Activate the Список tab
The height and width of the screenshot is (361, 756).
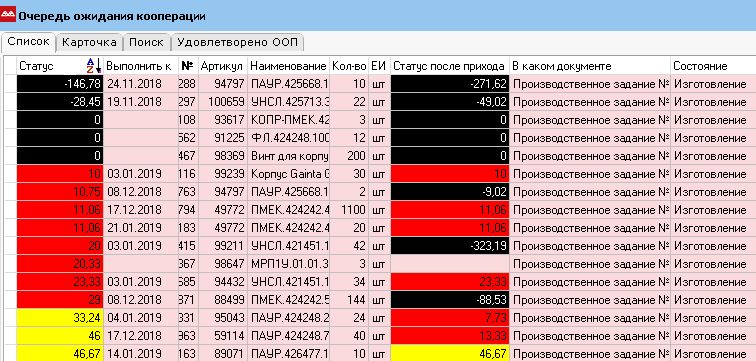point(28,41)
